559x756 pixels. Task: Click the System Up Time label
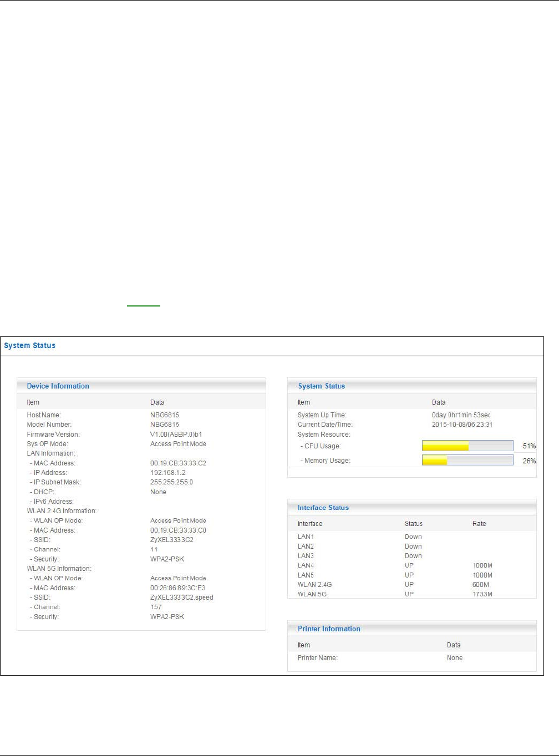click(322, 415)
